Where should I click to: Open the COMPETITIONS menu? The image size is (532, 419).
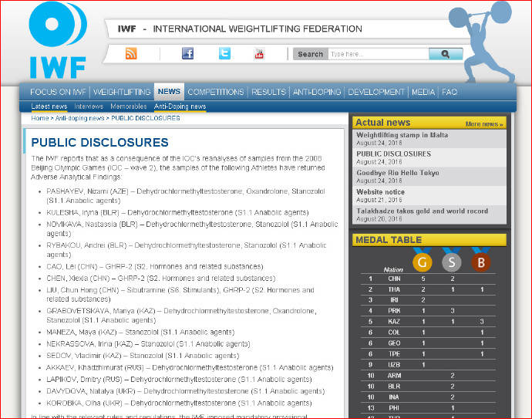pos(216,92)
